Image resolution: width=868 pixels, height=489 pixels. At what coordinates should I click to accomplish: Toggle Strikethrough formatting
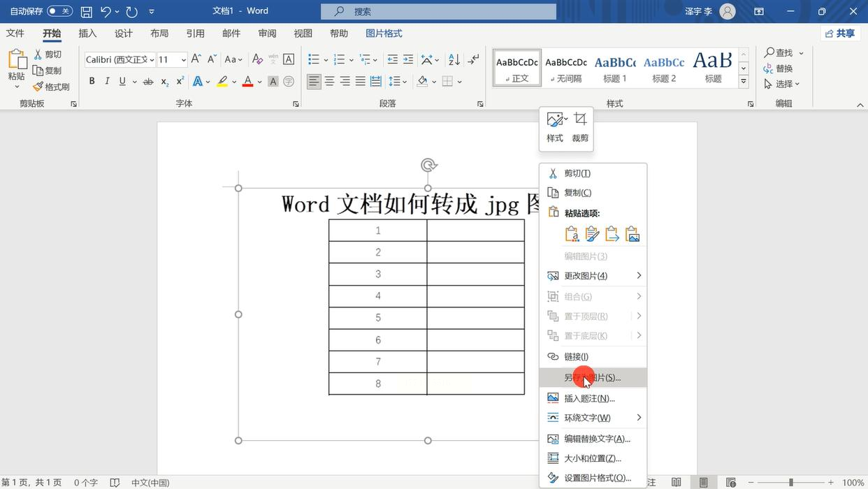click(148, 82)
